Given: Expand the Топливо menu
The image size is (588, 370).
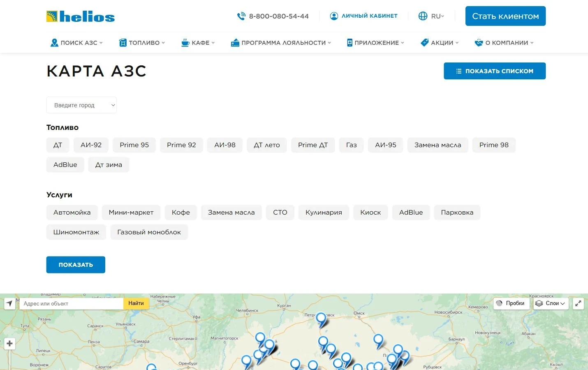Looking at the screenshot, I should coord(142,43).
